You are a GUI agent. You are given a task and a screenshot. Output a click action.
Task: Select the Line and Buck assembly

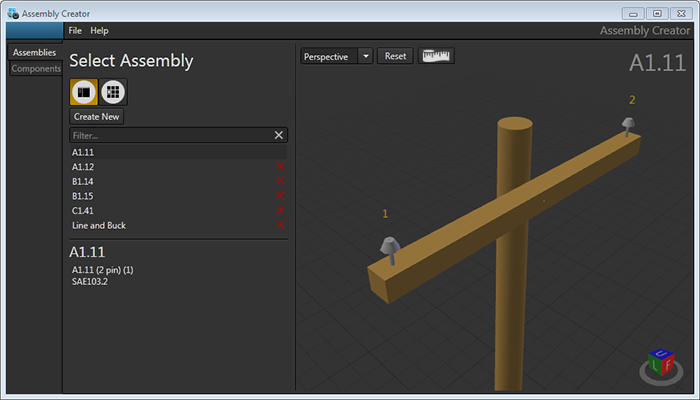point(99,226)
